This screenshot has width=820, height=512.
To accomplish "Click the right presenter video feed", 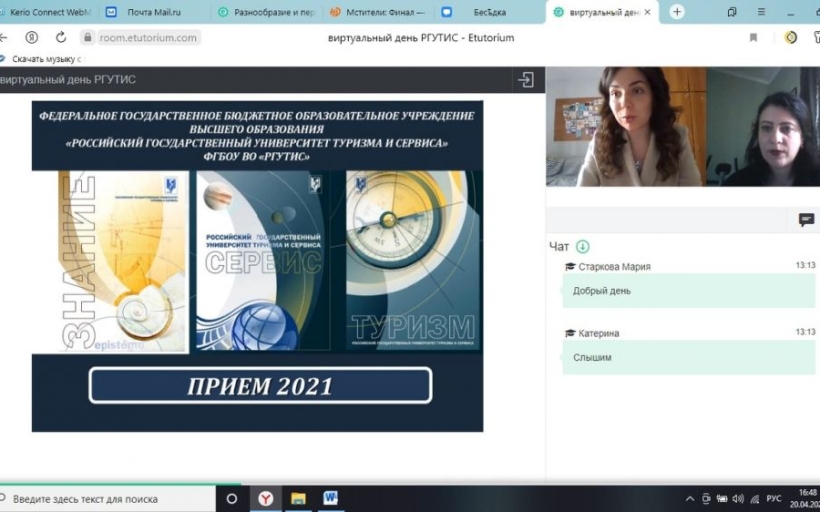I will [763, 126].
